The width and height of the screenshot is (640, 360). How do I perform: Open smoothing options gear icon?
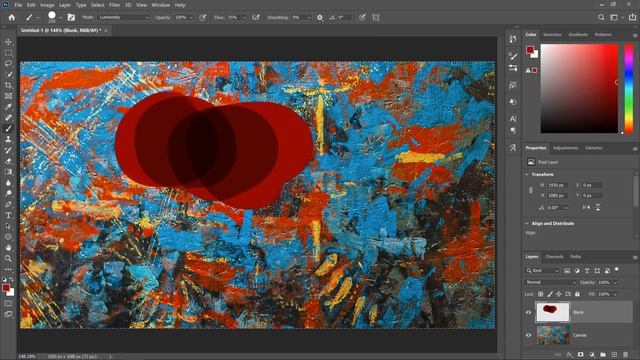[320, 18]
